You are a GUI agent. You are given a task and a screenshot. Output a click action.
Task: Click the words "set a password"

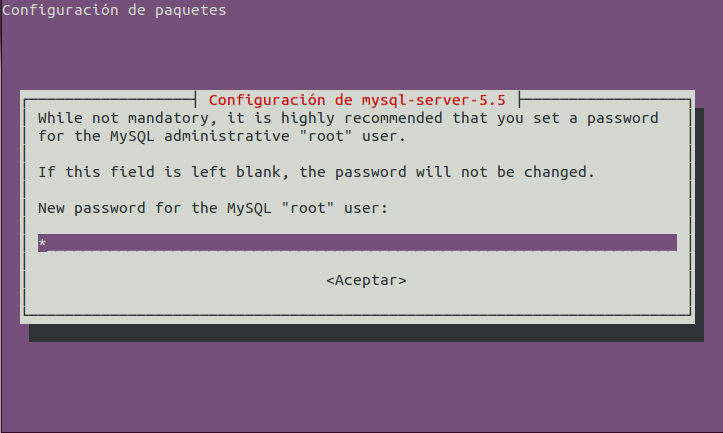[x=603, y=118]
